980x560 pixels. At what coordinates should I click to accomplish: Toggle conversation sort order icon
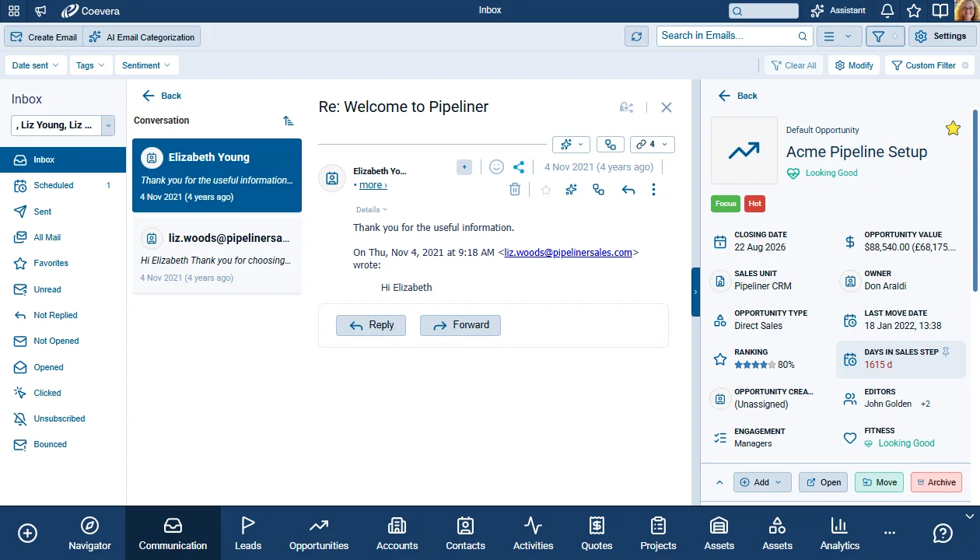tap(289, 121)
